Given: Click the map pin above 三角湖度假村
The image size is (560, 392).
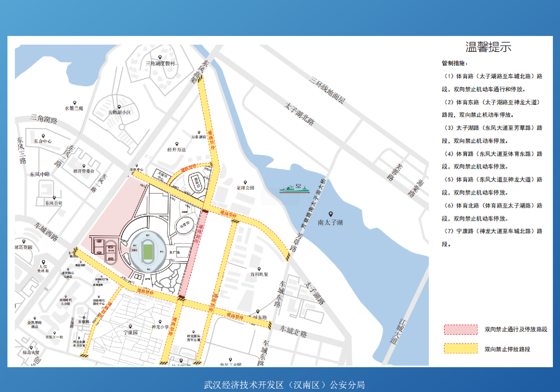Looking at the screenshot, I should [x=160, y=57].
